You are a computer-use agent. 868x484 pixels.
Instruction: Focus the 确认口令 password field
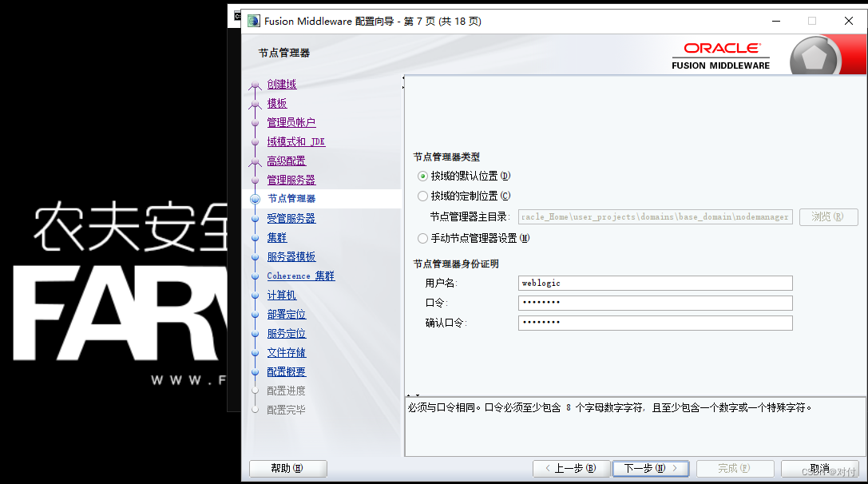[656, 323]
